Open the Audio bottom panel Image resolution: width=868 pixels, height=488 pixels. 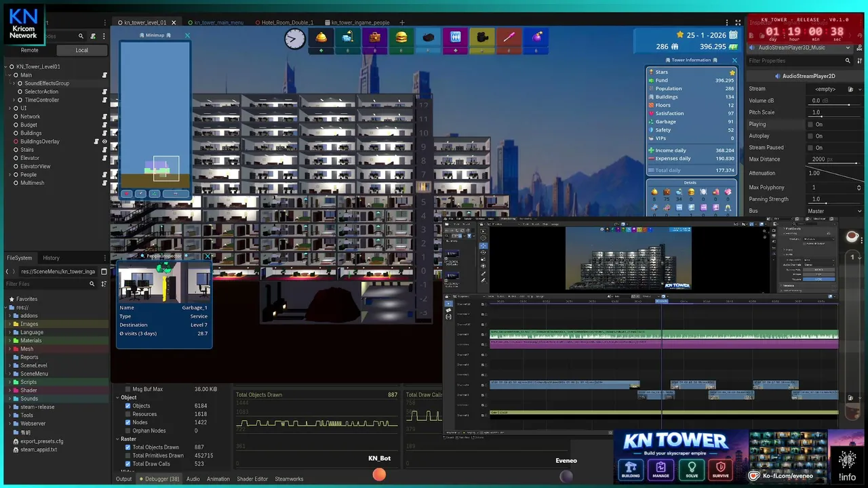(193, 479)
